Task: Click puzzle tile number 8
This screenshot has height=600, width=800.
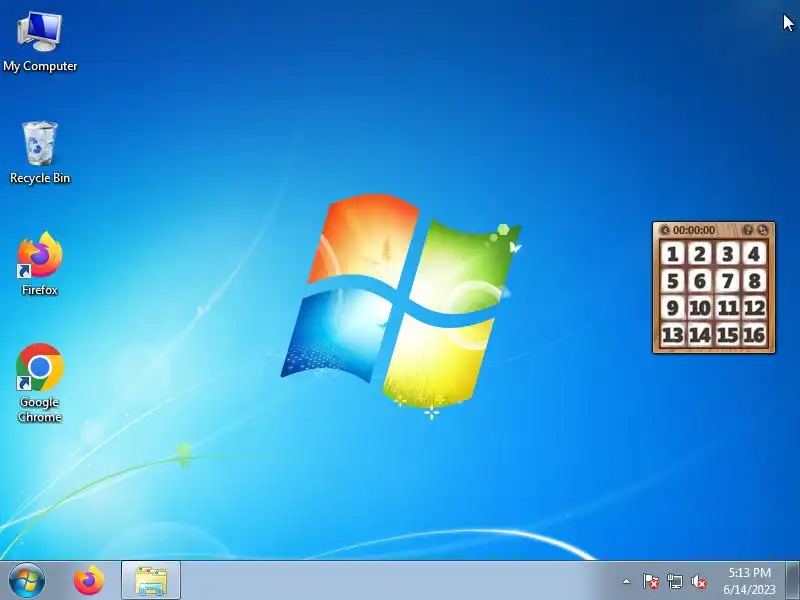Action: click(754, 281)
